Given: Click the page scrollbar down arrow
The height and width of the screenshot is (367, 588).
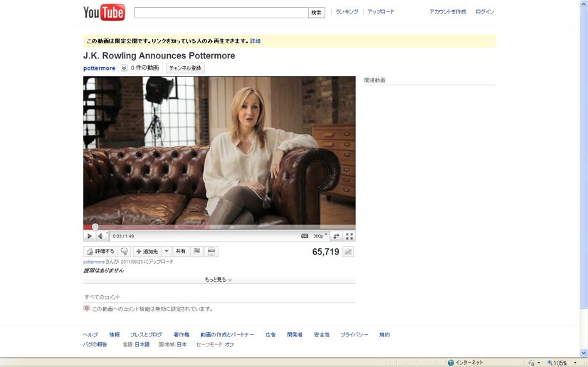Looking at the screenshot, I should tap(584, 353).
